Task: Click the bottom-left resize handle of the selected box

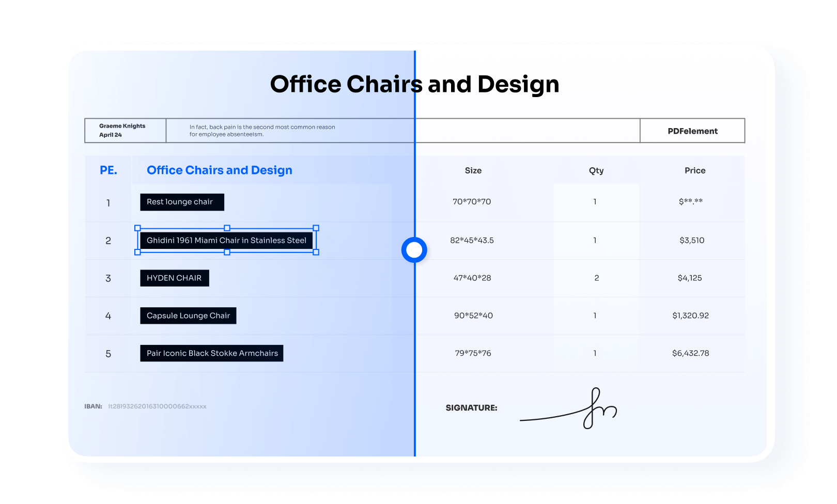Action: (x=137, y=252)
